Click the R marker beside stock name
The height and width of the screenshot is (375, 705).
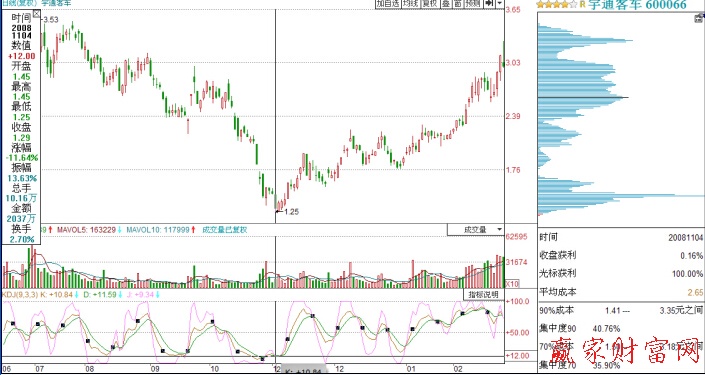coord(582,4)
